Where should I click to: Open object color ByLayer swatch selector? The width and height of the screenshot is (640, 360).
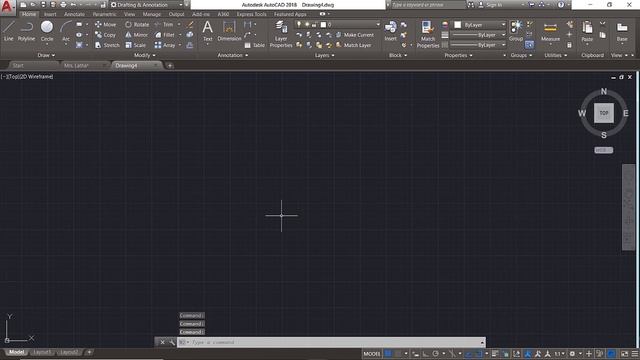480,25
